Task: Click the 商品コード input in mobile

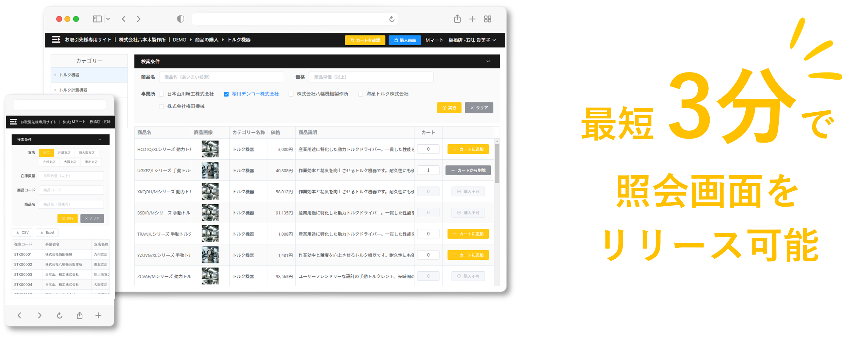Action: click(x=71, y=190)
